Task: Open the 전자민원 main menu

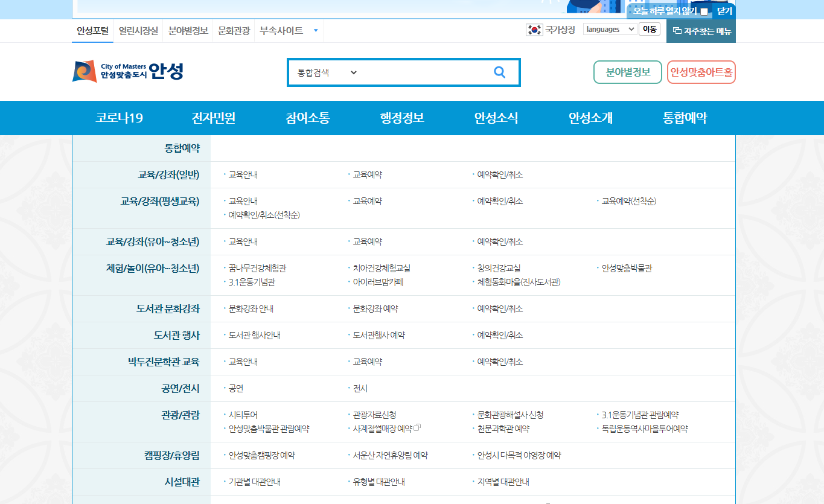Action: (x=214, y=118)
